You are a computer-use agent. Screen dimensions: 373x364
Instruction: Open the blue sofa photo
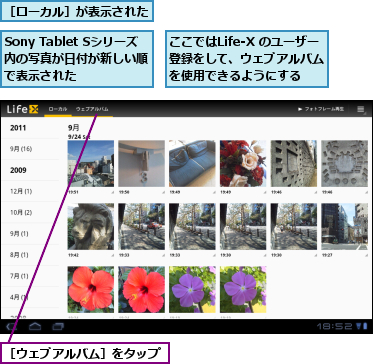coord(192,163)
